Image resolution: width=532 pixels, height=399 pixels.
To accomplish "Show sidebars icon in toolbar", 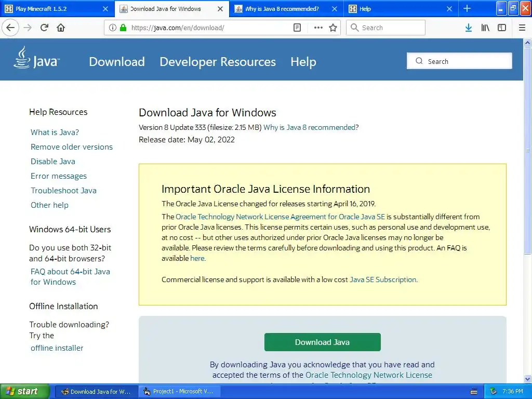I will coord(502,28).
